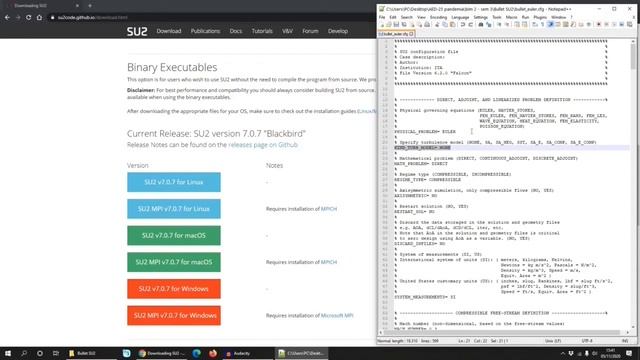This screenshot has height=360, width=640.
Task: Open Firefox from the taskbar
Action: (x=213, y=353)
